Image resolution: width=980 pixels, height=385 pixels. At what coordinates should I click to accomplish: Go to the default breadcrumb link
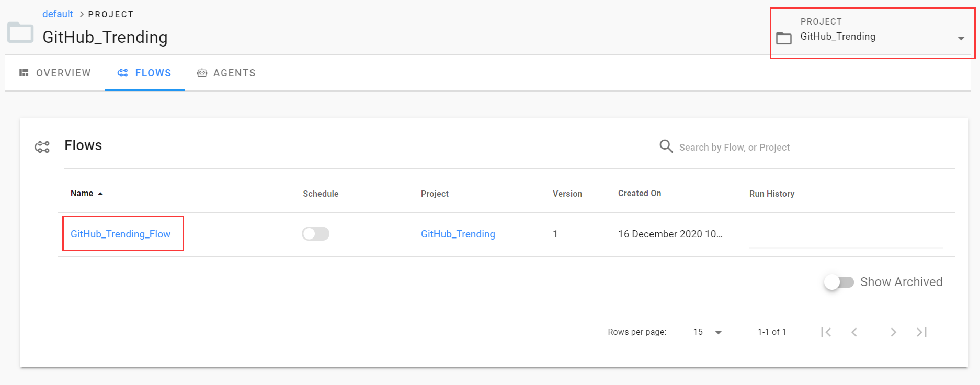pyautogui.click(x=58, y=14)
